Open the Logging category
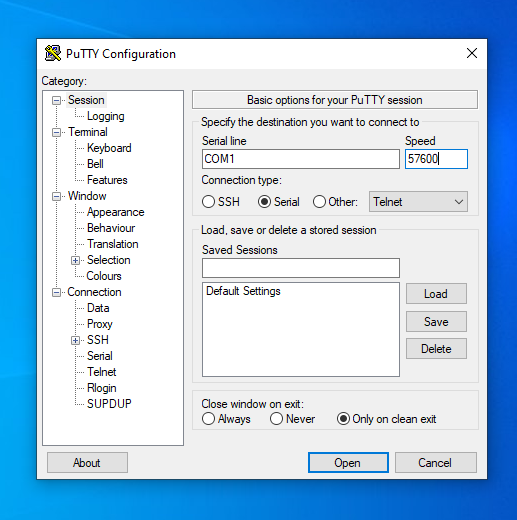Screen dimensions: 517x520 tap(106, 116)
